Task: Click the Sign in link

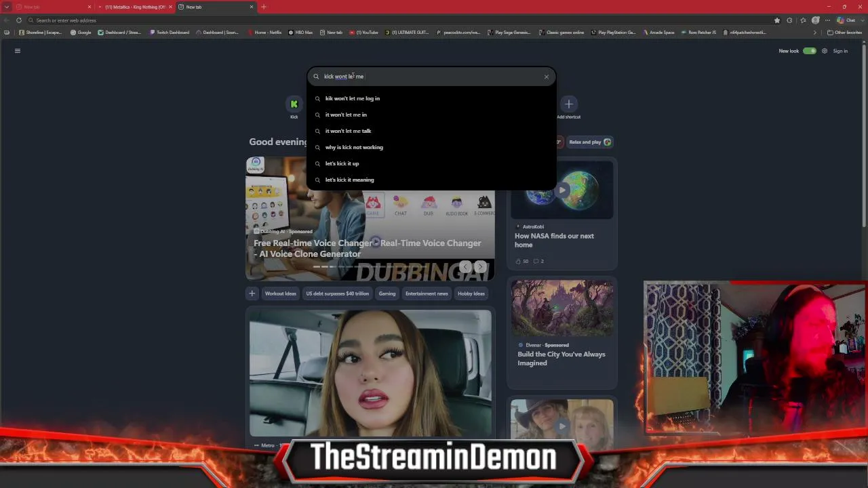Action: (840, 51)
